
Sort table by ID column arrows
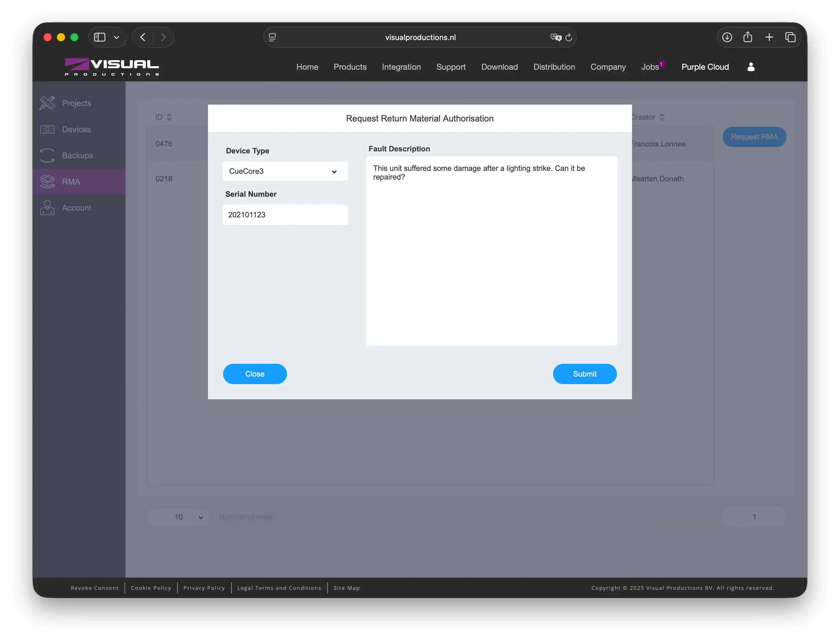coord(169,117)
